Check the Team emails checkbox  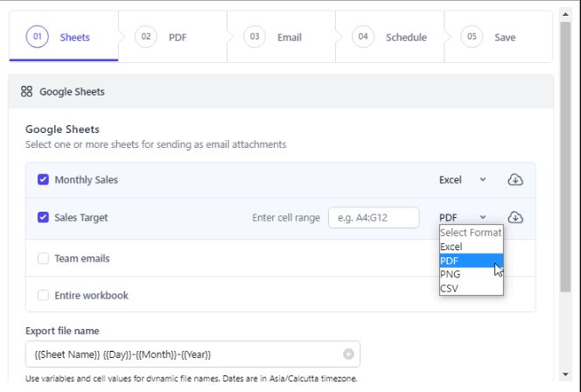point(43,258)
